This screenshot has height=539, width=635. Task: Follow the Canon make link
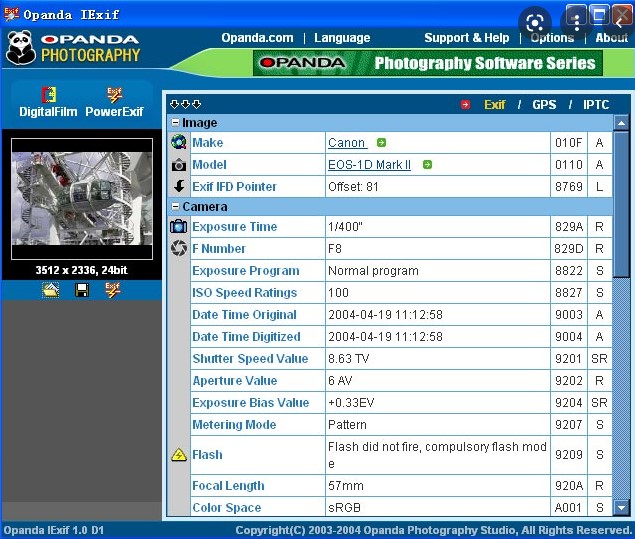(347, 143)
